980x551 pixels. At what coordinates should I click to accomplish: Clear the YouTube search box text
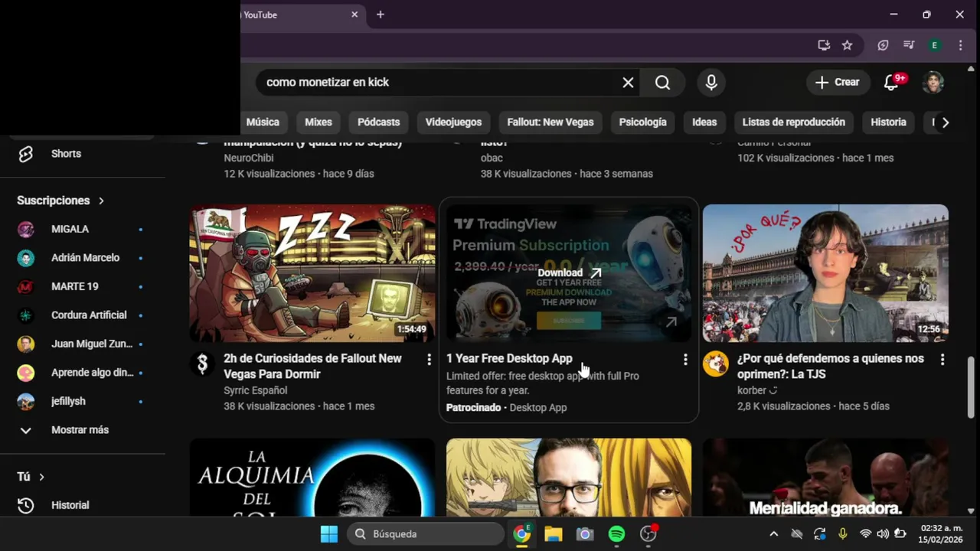pyautogui.click(x=628, y=83)
